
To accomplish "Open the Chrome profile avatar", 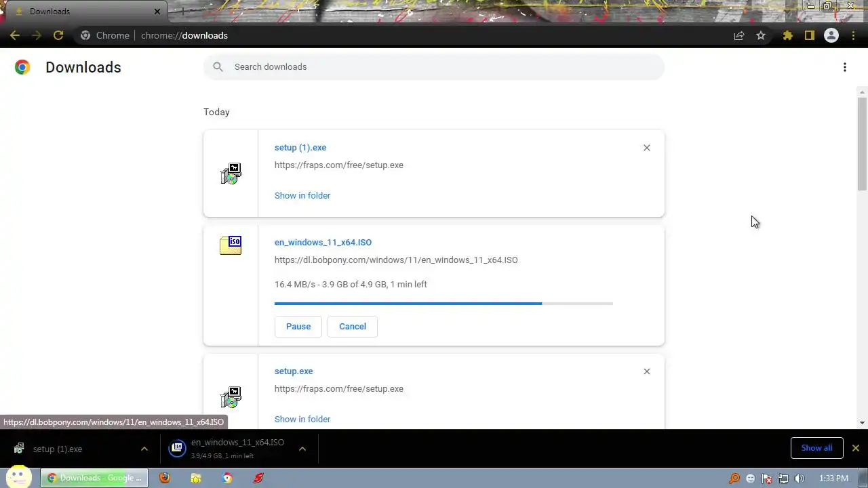I will 831,35.
